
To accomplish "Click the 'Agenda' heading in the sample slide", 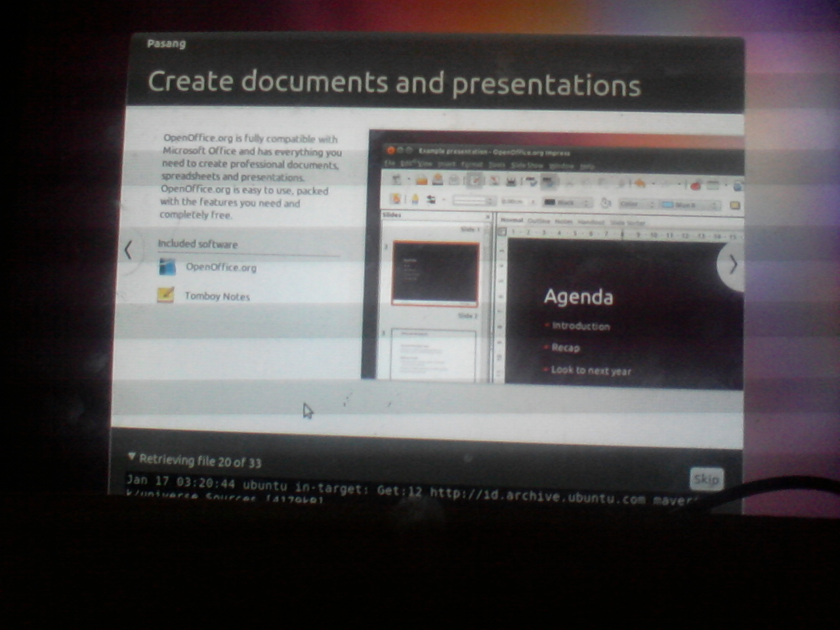I will pyautogui.click(x=578, y=297).
